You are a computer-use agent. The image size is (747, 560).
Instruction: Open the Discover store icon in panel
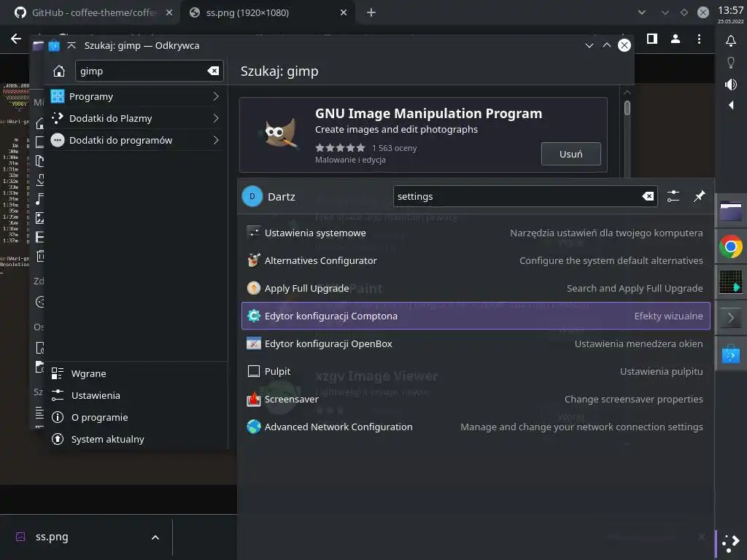[730, 354]
